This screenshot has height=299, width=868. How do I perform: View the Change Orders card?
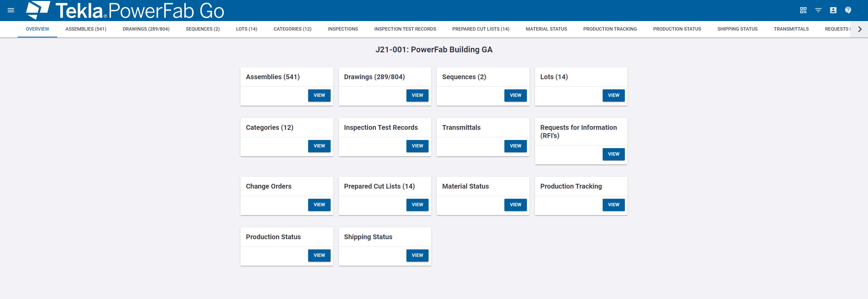[319, 205]
